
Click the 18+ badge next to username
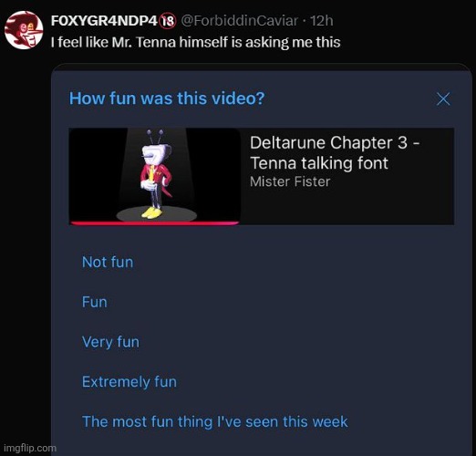[x=168, y=21]
